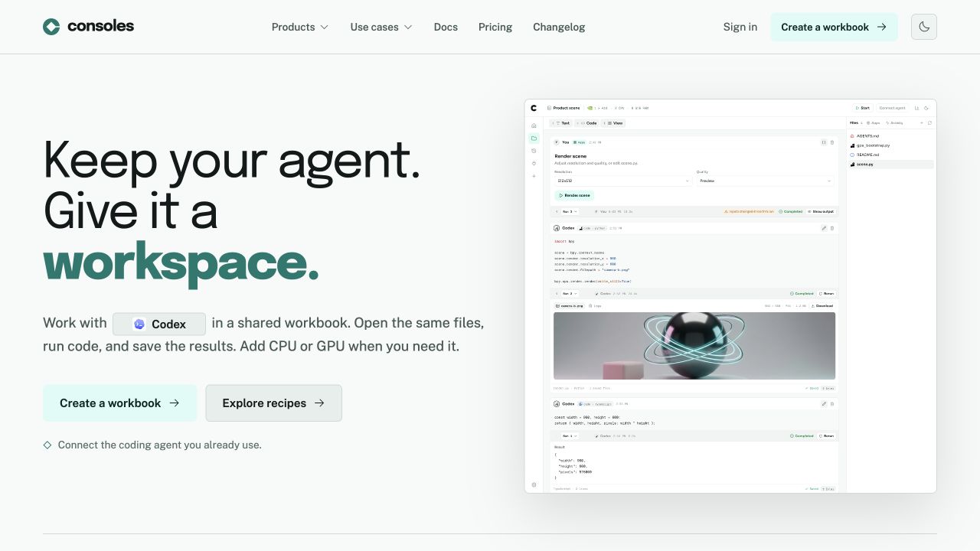This screenshot has width=980, height=551.
Task: Click the plus icon in the Files panel header
Action: (921, 122)
